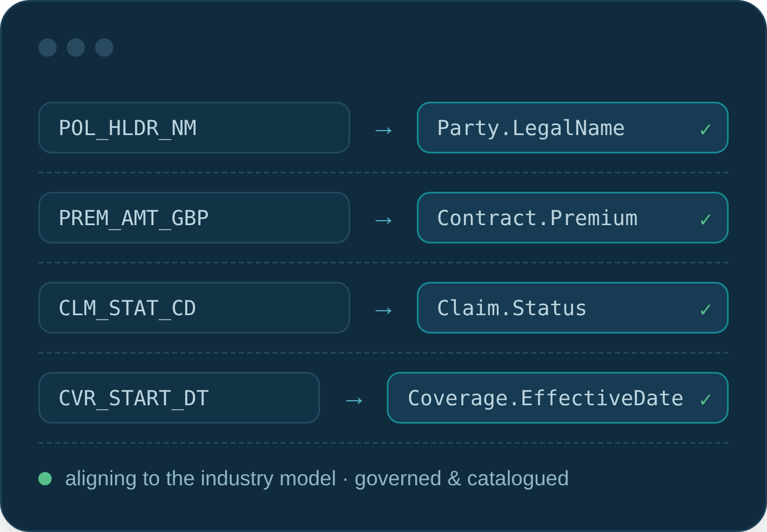Click the checkmark next to Contract.Premium
Viewport: 767px width, 532px height.
[705, 220]
